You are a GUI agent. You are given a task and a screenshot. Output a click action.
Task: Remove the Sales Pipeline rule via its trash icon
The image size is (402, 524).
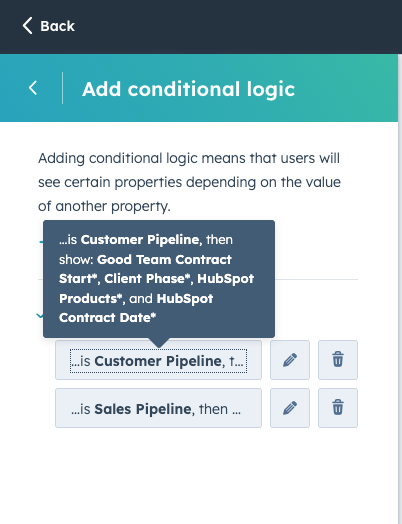click(x=338, y=408)
